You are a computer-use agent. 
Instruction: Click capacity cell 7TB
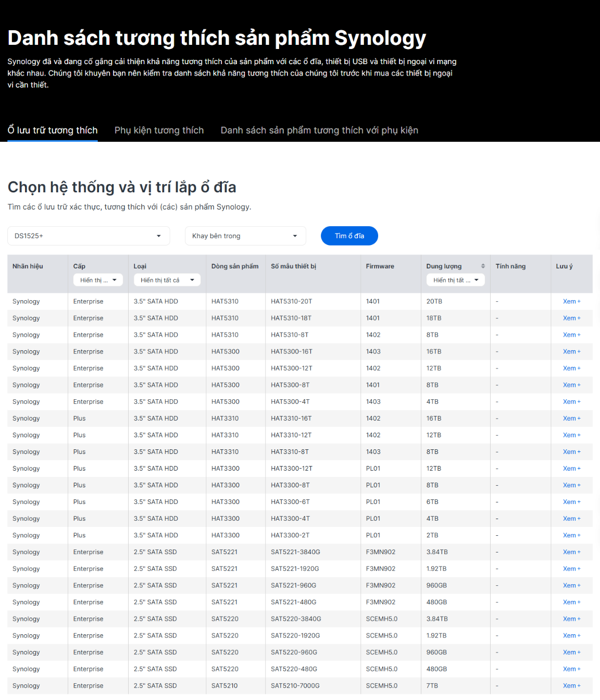coord(432,685)
